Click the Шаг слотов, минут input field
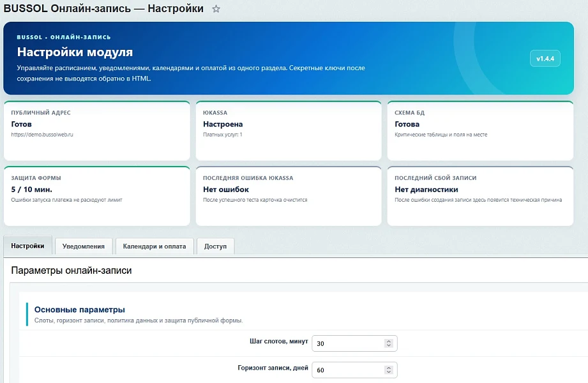This screenshot has height=383, width=588. click(x=354, y=343)
